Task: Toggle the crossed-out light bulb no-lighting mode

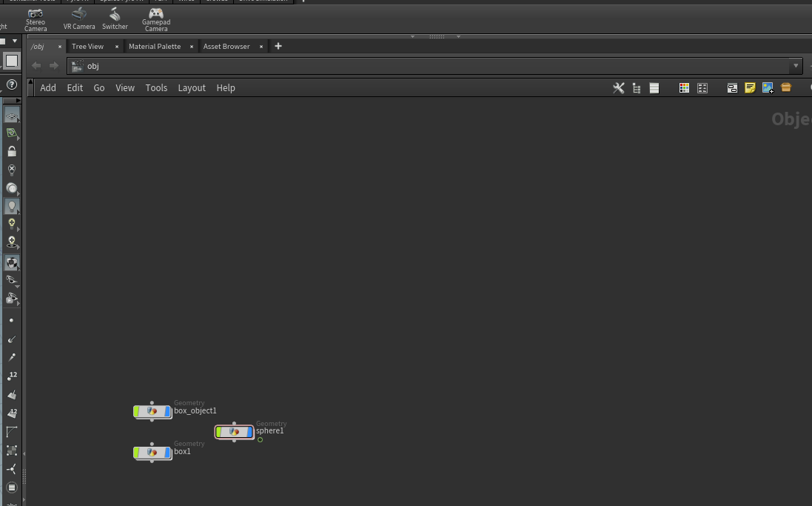Action: (12, 170)
